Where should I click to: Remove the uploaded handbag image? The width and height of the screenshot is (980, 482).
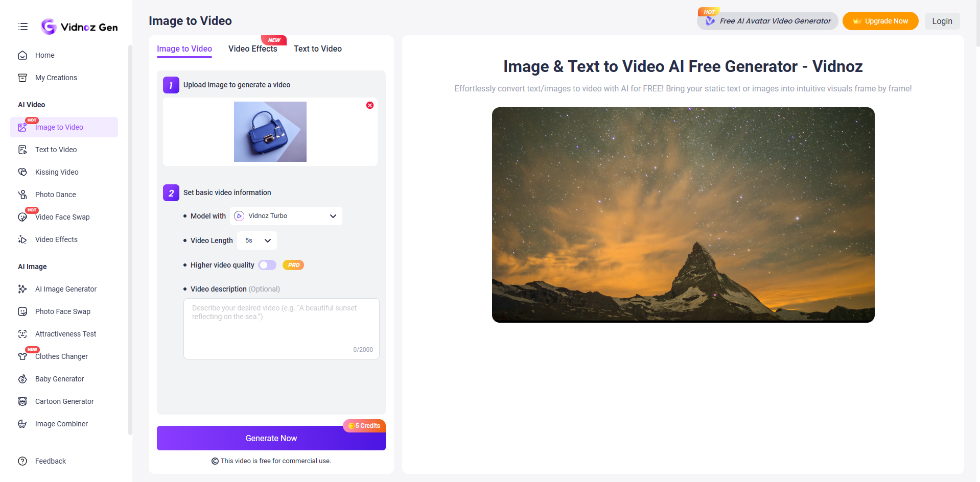pyautogui.click(x=370, y=105)
